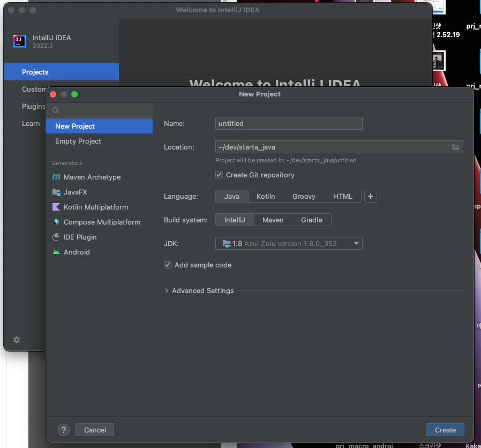481x448 pixels.
Task: Click the folder browse icon in Location
Action: point(456,147)
